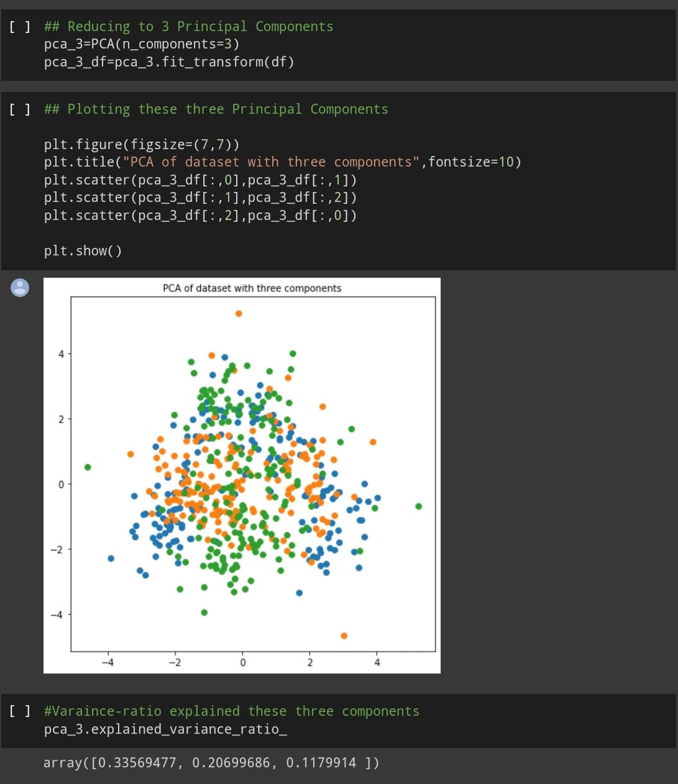
Task: Run the cell reducing to 3 principal components
Action: (19, 26)
